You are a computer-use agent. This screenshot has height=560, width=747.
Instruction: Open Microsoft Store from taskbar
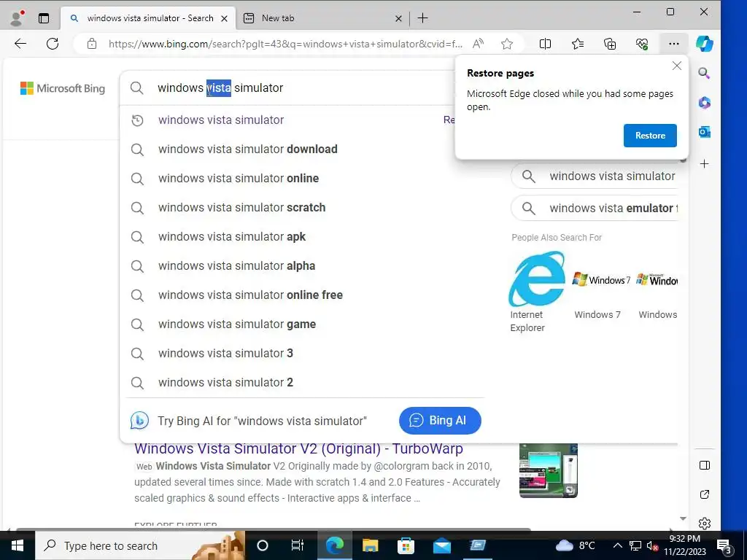click(406, 545)
